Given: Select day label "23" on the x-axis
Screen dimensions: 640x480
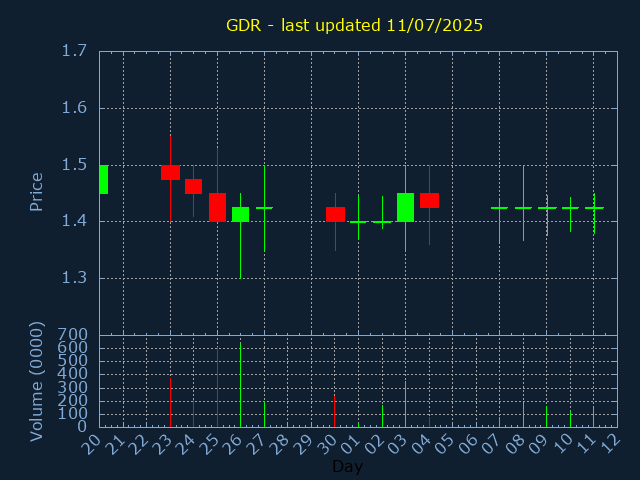Looking at the screenshot, I should point(161,444).
